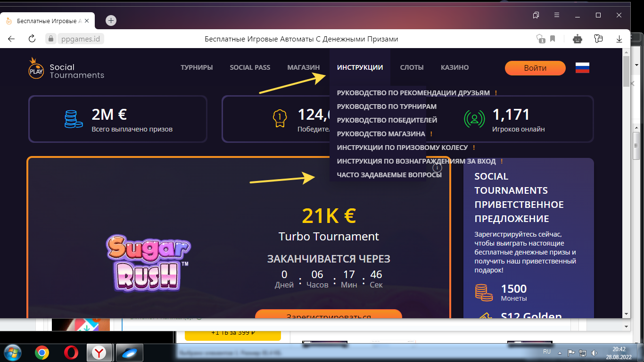Click the 21K € prize amount

[x=329, y=216]
